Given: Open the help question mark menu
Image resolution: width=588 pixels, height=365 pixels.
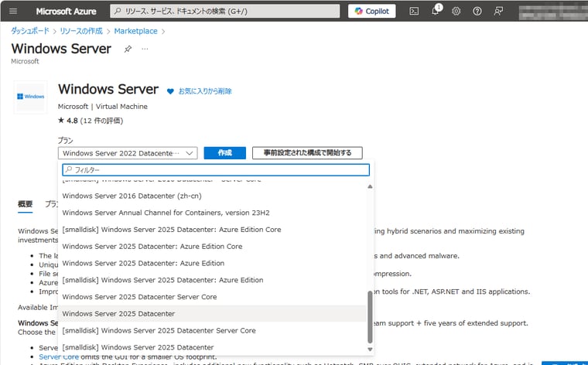Looking at the screenshot, I should [477, 11].
